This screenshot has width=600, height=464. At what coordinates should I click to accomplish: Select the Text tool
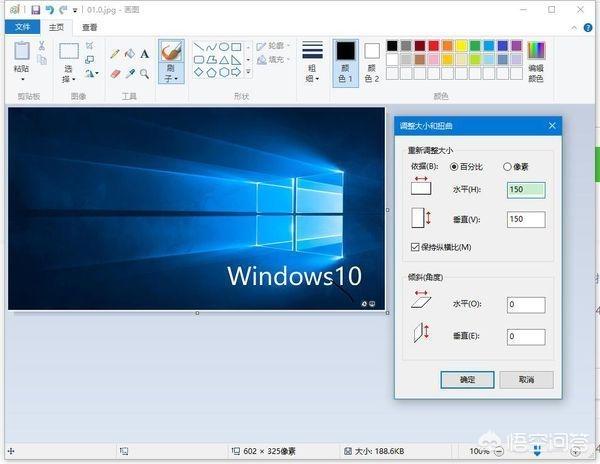tap(145, 54)
